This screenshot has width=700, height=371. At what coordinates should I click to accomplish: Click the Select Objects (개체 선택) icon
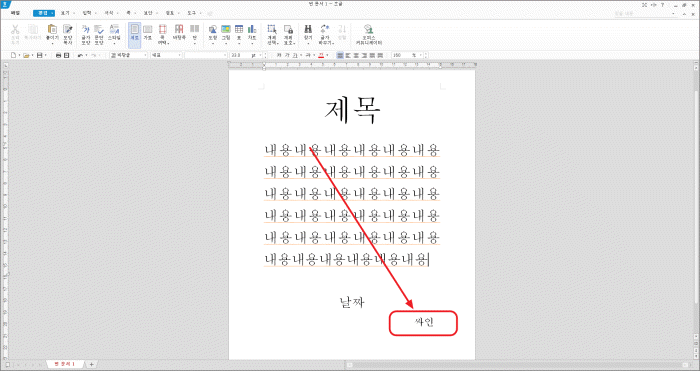(x=272, y=29)
